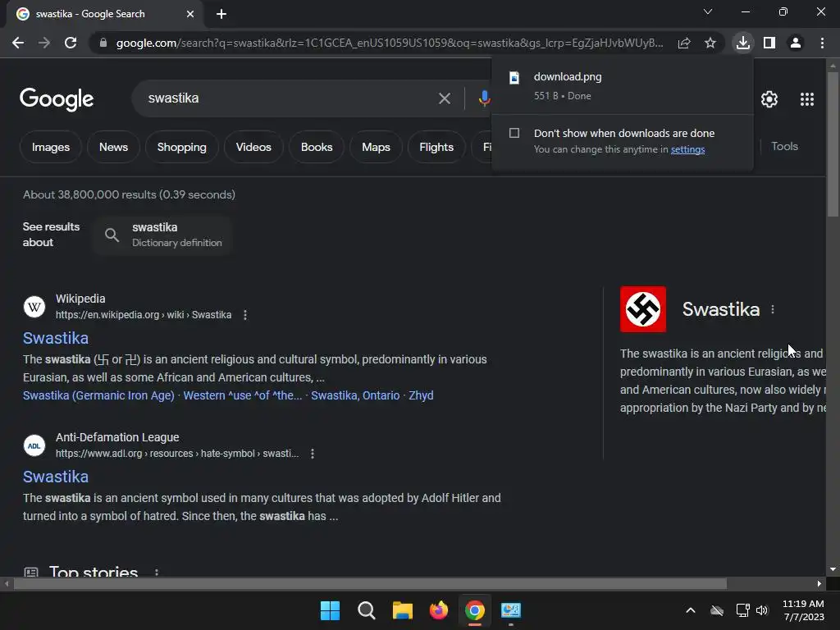Screen dimensions: 840x630
Task: Click the vertical scrollbar thumb
Action: [832, 144]
